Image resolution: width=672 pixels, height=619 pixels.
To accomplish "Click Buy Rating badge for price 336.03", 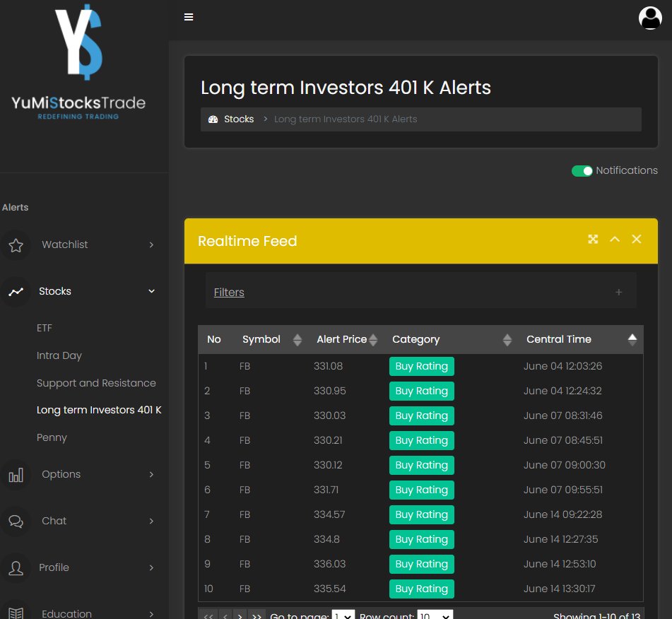I will [x=422, y=564].
